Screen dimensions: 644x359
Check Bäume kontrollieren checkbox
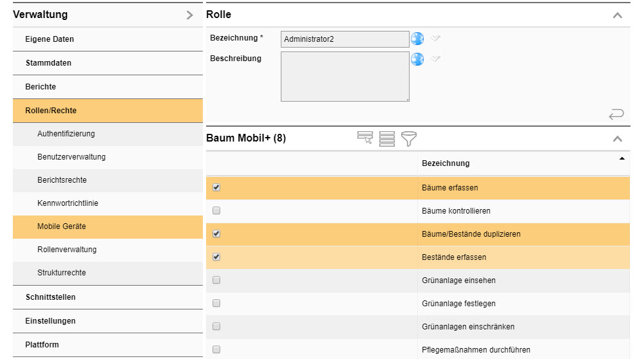(216, 210)
